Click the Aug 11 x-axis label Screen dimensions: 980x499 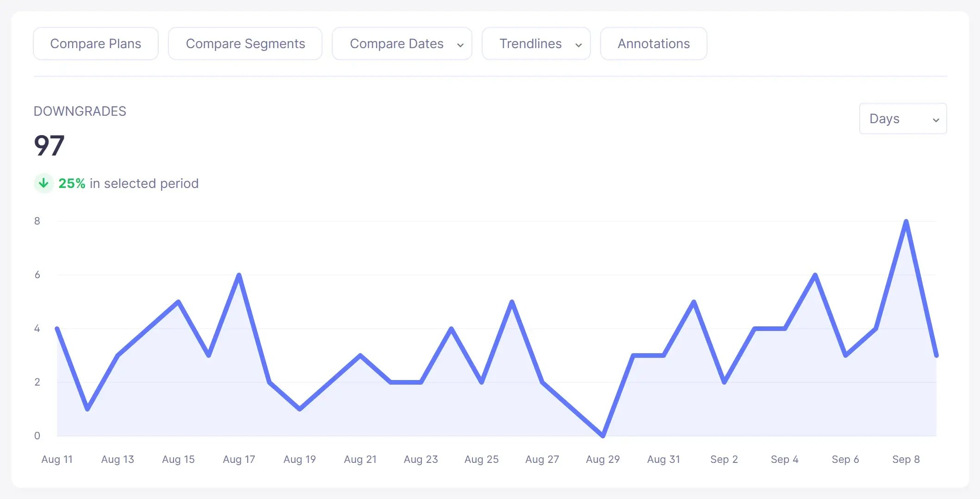57,459
